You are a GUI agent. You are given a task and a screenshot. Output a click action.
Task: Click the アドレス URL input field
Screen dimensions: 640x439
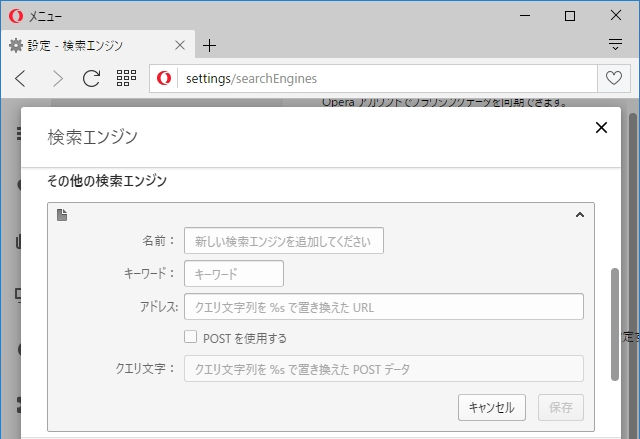click(x=384, y=306)
